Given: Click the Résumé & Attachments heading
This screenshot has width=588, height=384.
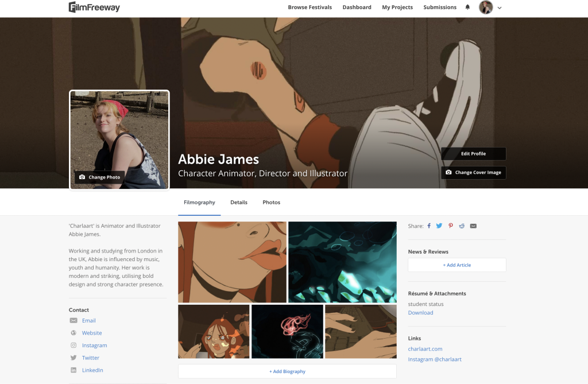Looking at the screenshot, I should pyautogui.click(x=437, y=294).
